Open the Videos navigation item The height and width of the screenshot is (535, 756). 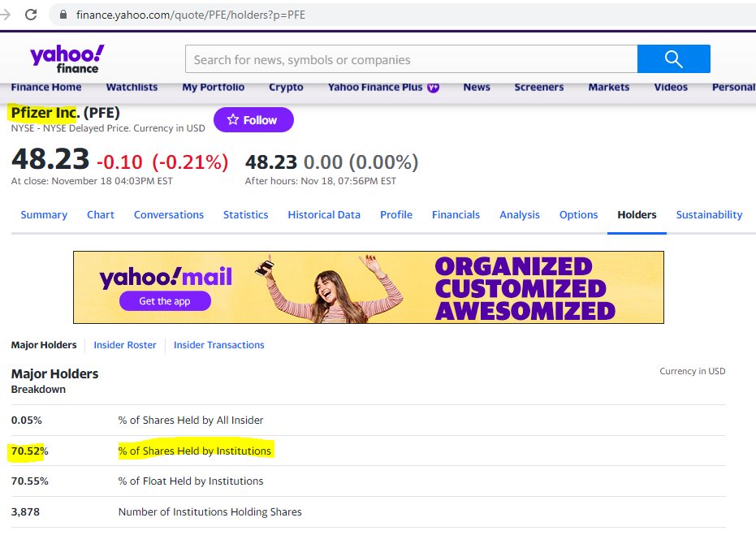pyautogui.click(x=671, y=87)
